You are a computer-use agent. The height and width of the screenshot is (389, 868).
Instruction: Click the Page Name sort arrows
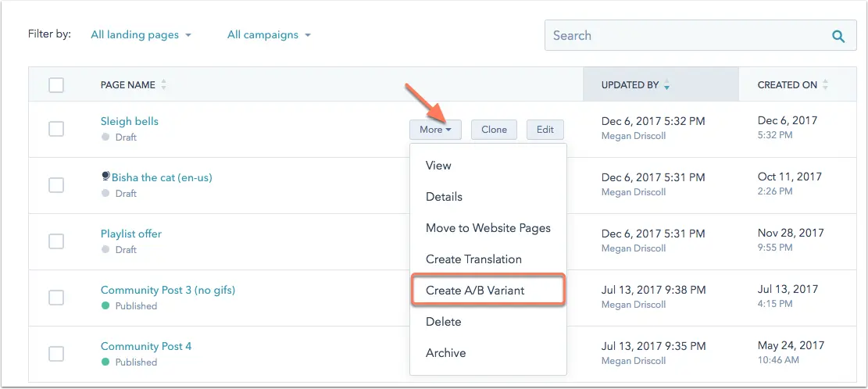pos(163,85)
